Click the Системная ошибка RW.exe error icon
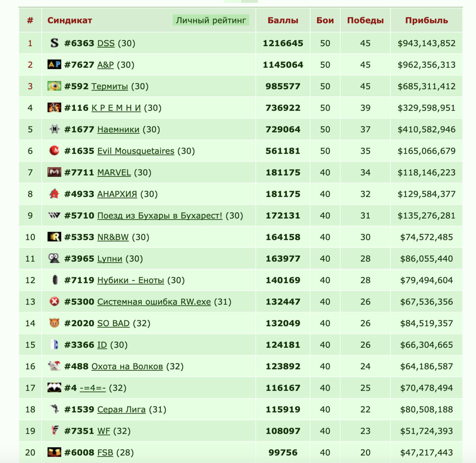Viewport: 476px width, 463px height. 54,302
